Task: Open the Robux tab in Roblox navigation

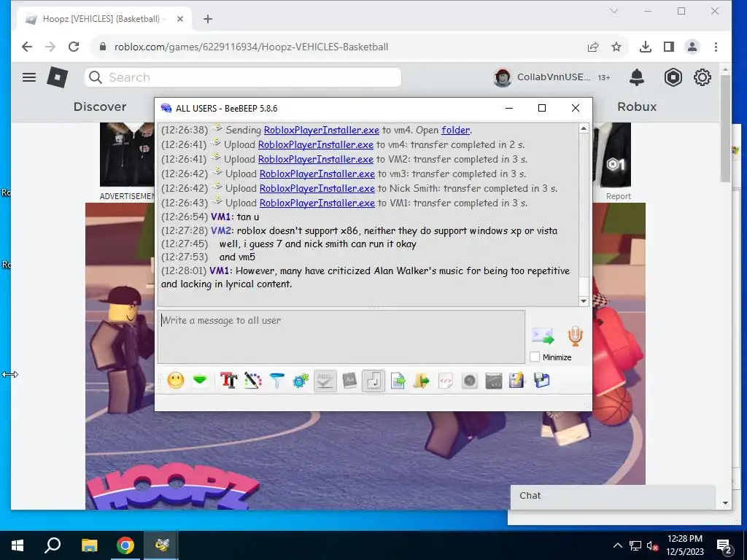Action: pyautogui.click(x=637, y=106)
